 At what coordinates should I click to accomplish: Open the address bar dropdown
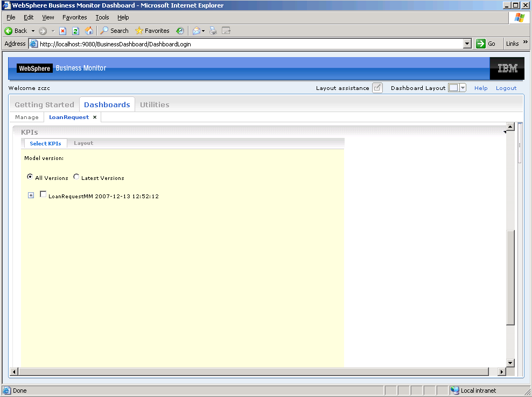[467, 44]
